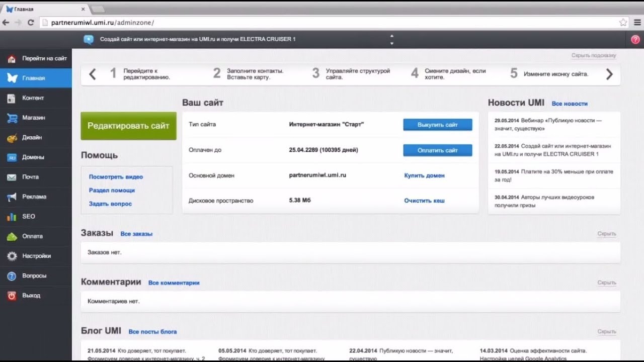Click the bar chart icon for SEO
This screenshot has height=362, width=644.
(12, 217)
